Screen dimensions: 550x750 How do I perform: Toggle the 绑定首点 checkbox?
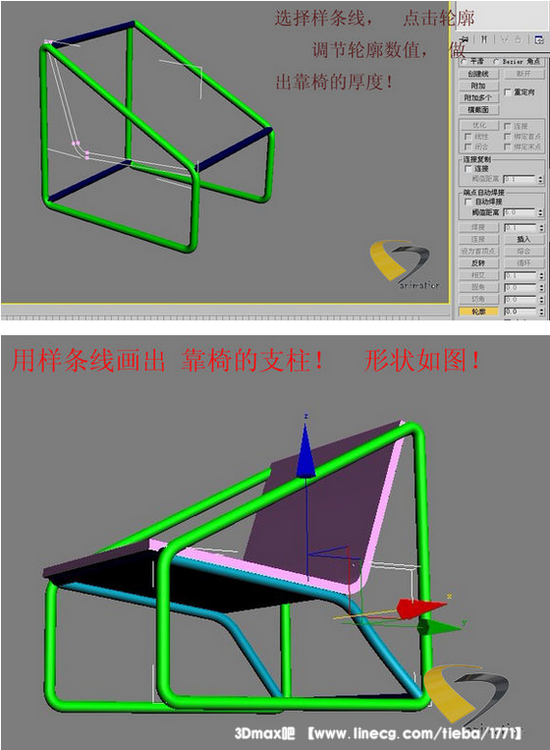click(507, 137)
